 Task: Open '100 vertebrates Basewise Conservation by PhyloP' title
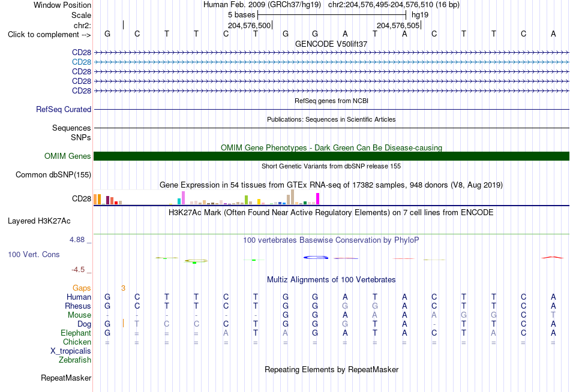[331, 240]
